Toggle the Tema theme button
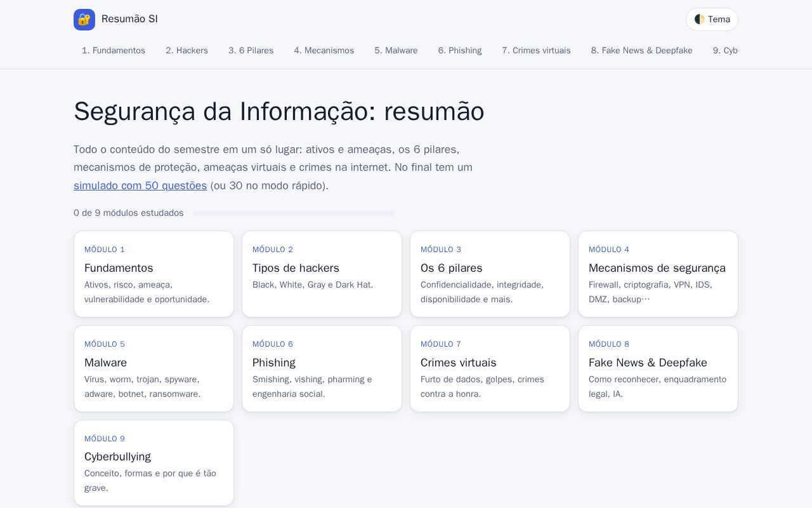The width and height of the screenshot is (812, 508). pos(712,19)
